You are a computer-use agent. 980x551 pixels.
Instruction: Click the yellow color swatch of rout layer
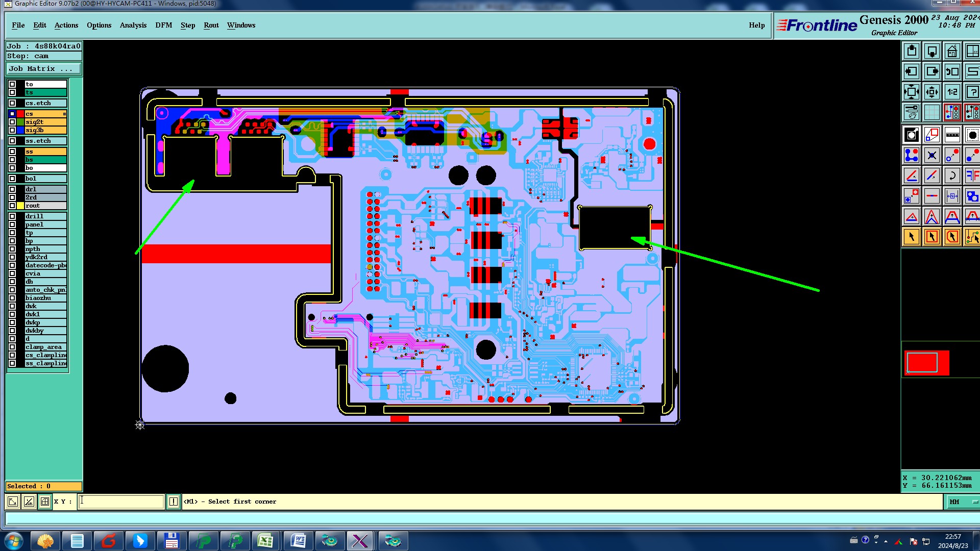[20, 206]
